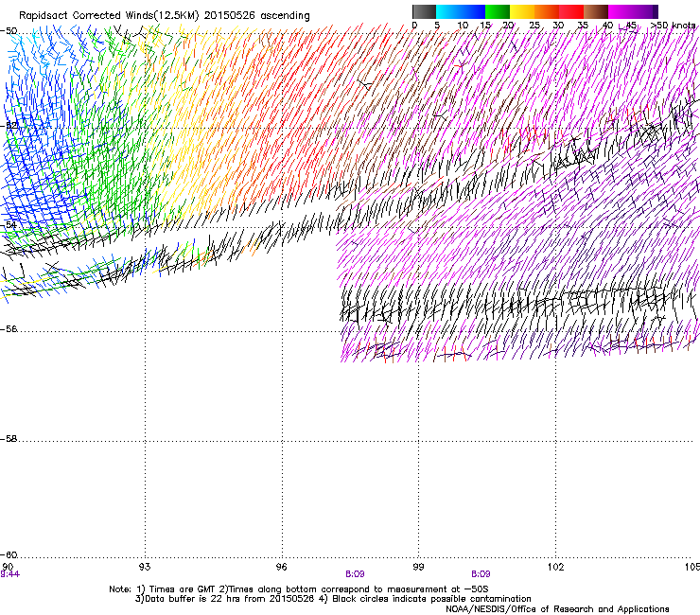Image resolution: width=700 pixels, height=615 pixels.
Task: Click the '93' longitude axis label
Action: click(x=145, y=567)
